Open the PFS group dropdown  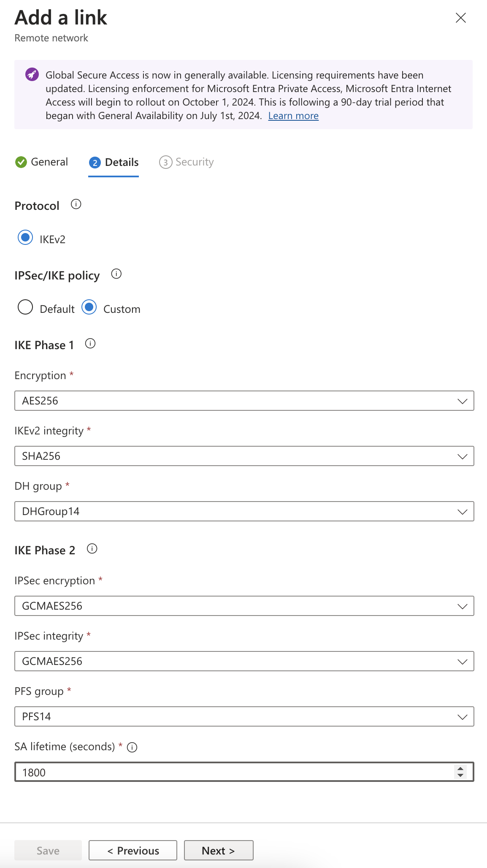pos(244,716)
